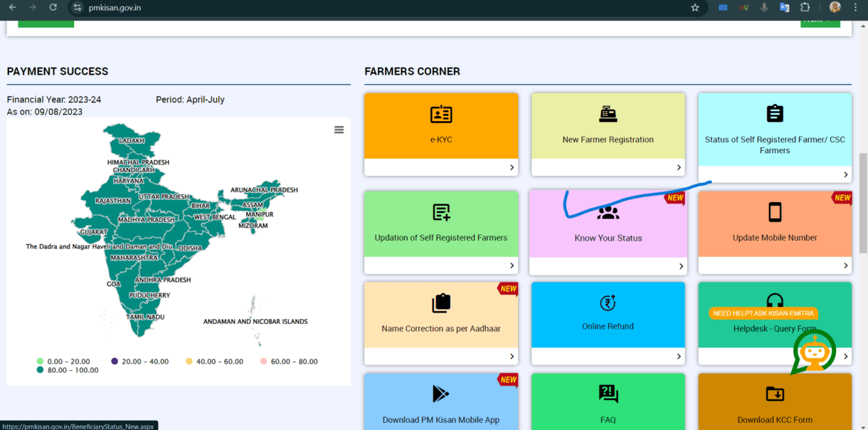This screenshot has width=868, height=430.
Task: Toggle the 60.00 - 80.00 legend item
Action: pyautogui.click(x=289, y=362)
